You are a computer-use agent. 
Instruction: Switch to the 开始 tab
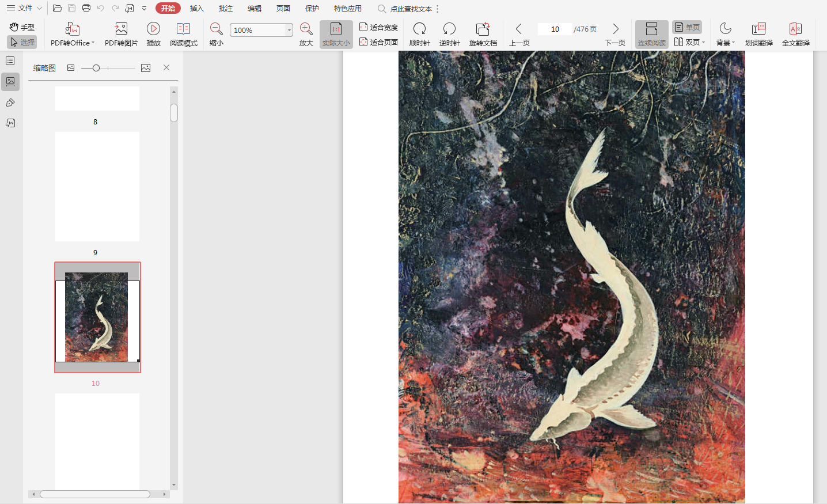click(168, 8)
